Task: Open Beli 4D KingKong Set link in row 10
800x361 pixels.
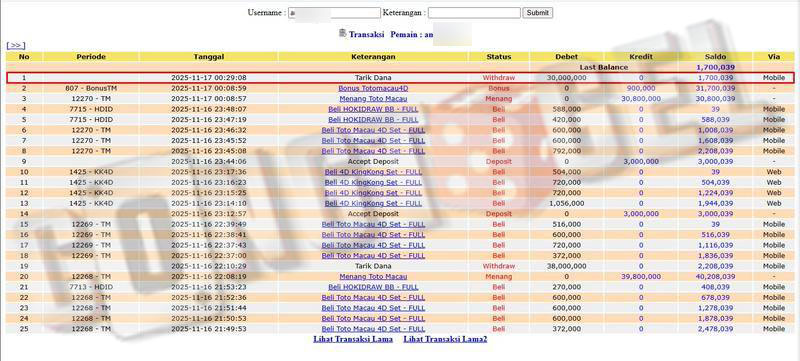Action: click(373, 172)
